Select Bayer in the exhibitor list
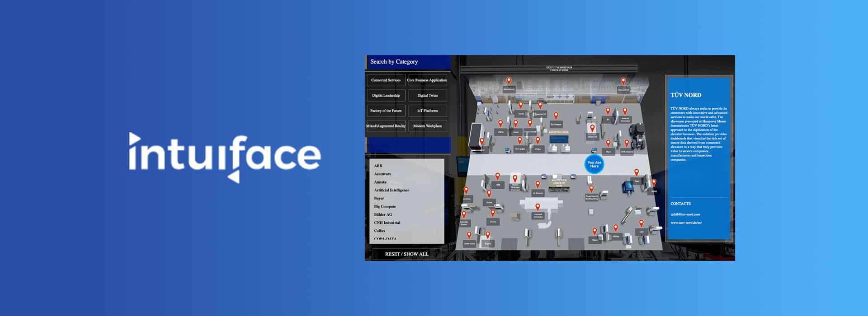 (379, 198)
